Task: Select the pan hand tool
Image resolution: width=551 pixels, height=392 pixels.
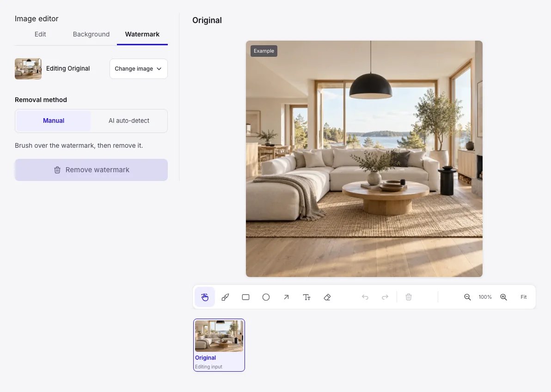Action: [205, 297]
